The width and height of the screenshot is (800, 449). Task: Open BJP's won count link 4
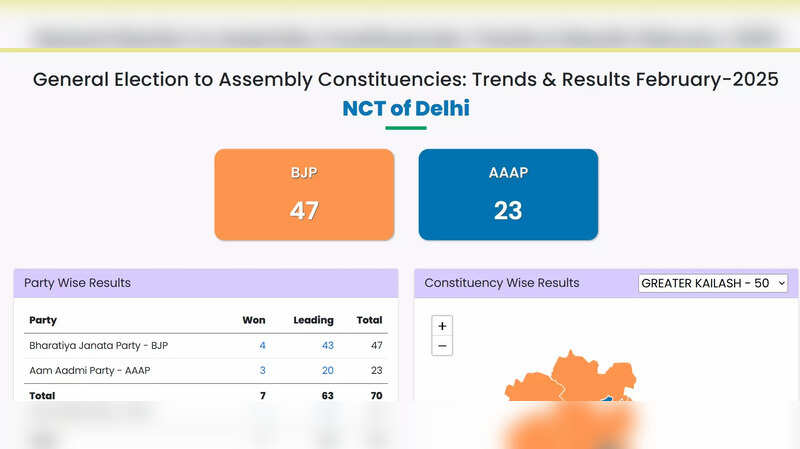(x=262, y=345)
